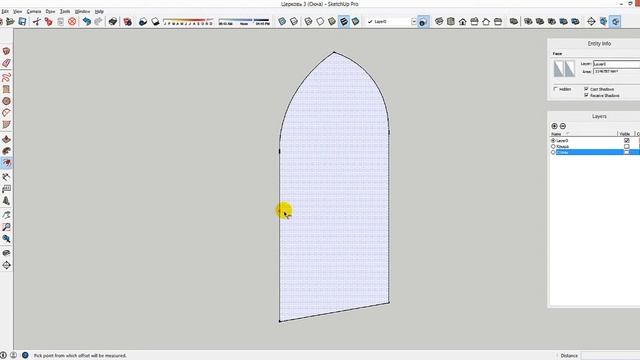This screenshot has height=360, width=640.
Task: Click the help question mark status icon
Action: click(25, 356)
